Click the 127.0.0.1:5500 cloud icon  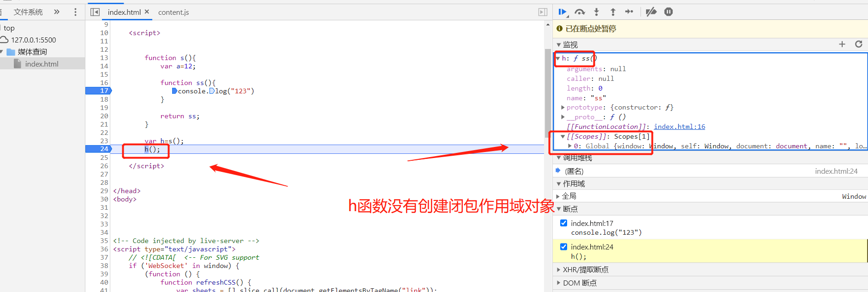(4, 40)
